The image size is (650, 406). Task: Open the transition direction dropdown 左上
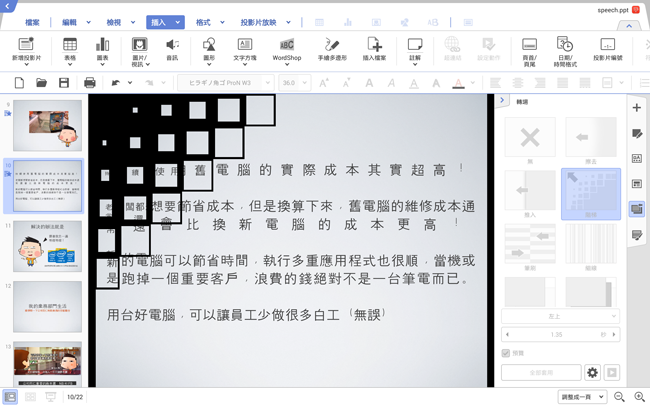point(560,316)
